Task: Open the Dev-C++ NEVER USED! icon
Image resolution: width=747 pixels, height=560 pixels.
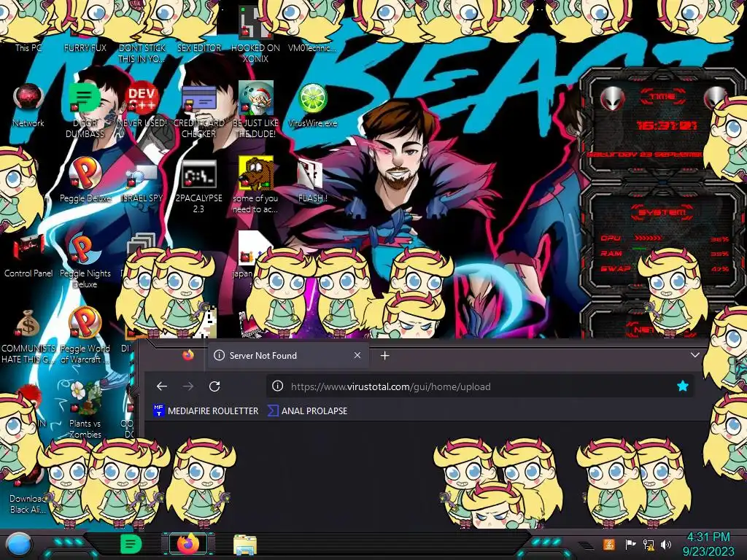Action: coord(142,105)
